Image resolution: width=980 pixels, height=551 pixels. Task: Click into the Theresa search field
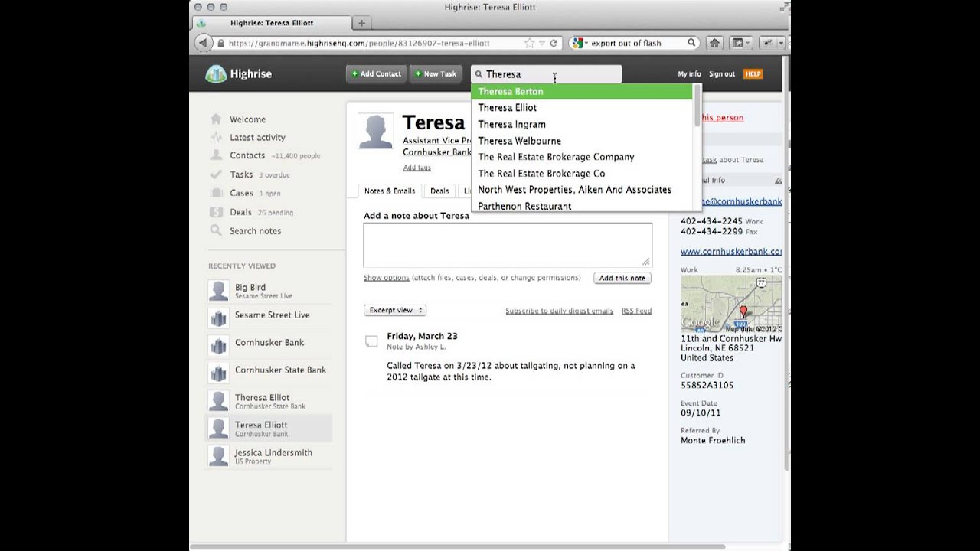(x=546, y=74)
